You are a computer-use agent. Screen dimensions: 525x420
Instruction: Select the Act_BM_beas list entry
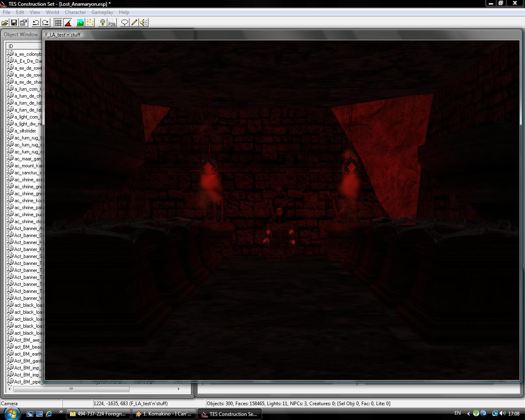25,347
